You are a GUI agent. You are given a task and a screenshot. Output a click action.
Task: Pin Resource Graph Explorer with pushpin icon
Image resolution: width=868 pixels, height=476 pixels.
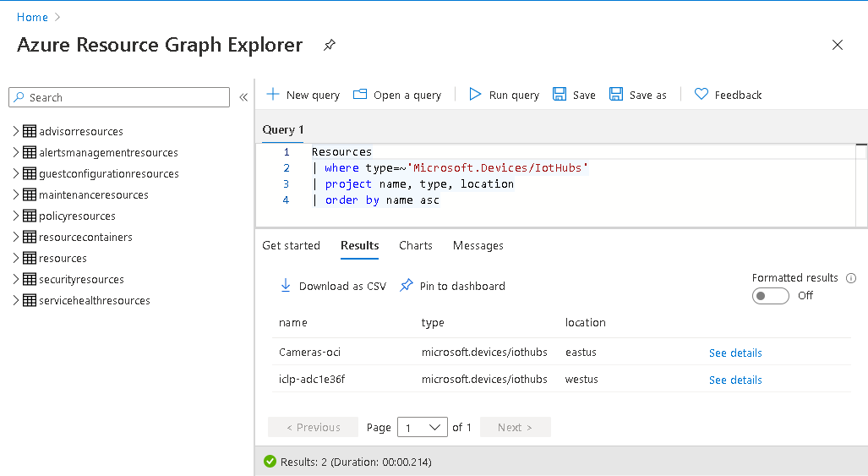pyautogui.click(x=330, y=45)
